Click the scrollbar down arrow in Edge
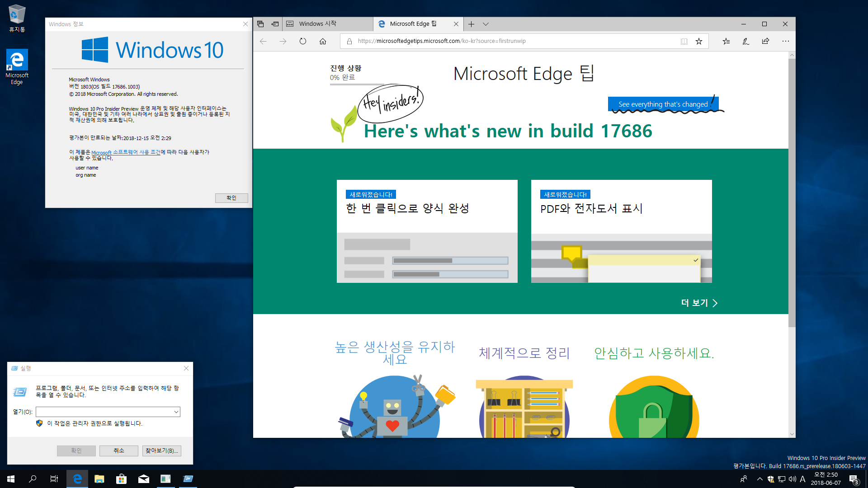This screenshot has height=488, width=868. coord(792,434)
